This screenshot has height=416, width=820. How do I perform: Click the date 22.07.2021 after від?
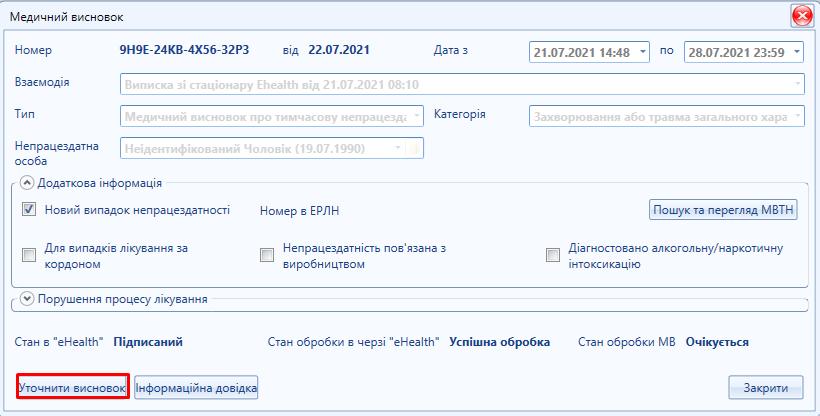pyautogui.click(x=339, y=50)
